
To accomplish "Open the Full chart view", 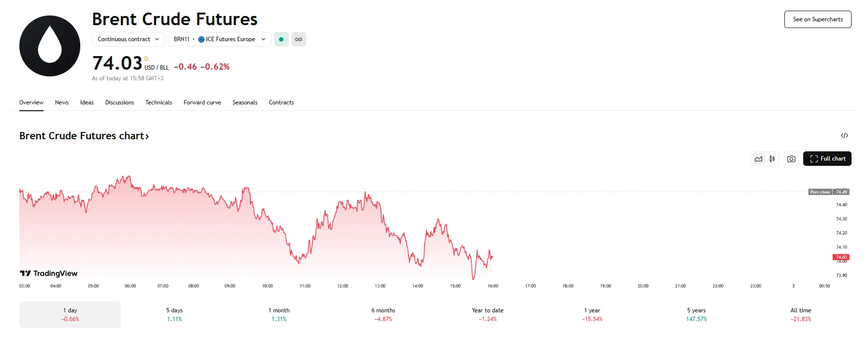I will (x=827, y=159).
